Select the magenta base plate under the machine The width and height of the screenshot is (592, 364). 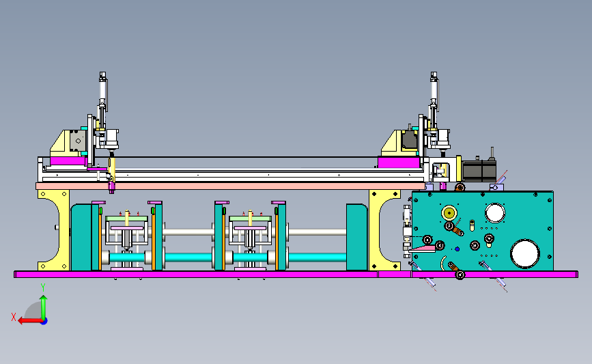(x=296, y=275)
